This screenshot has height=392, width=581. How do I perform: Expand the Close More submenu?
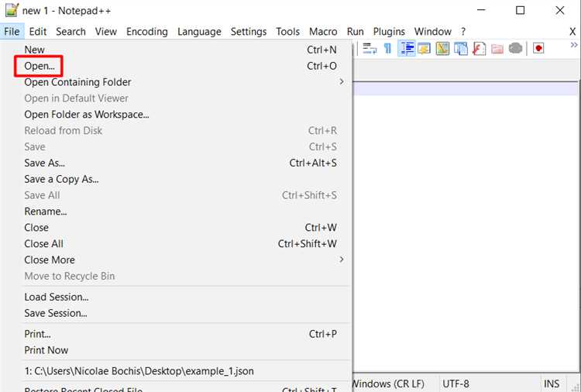click(341, 260)
